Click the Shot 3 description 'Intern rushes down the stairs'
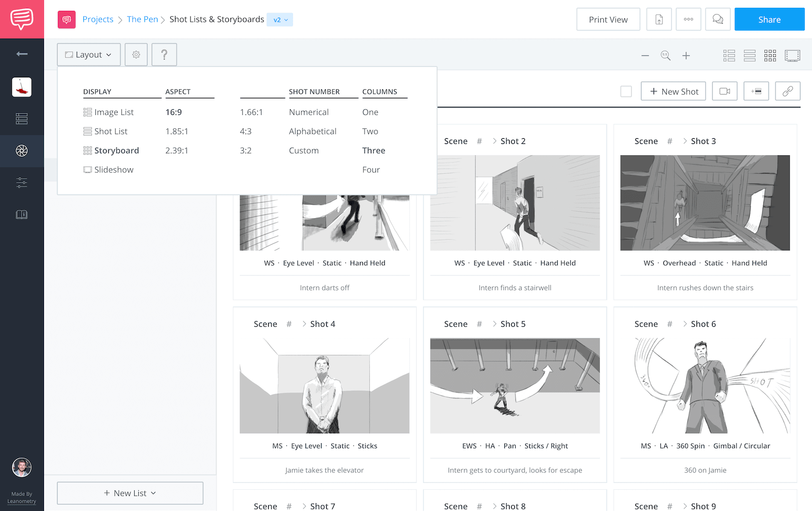Screen dimensions: 812x511 [705, 288]
